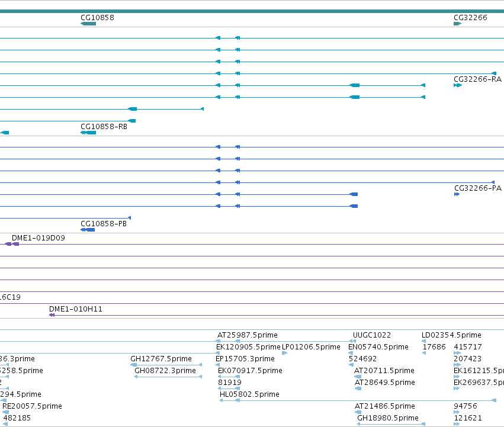Click the EN05740.5prime EST label
Image resolution: width=504 pixels, height=427 pixels.
378,347
